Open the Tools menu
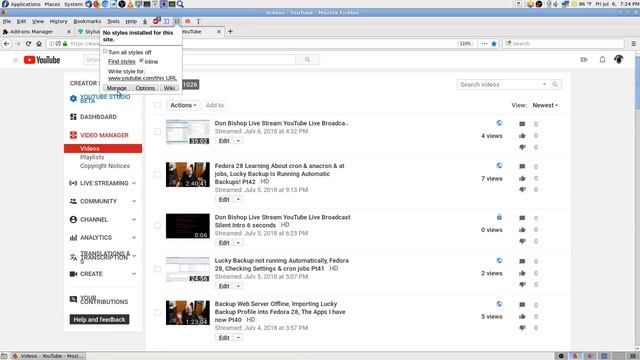 point(113,21)
